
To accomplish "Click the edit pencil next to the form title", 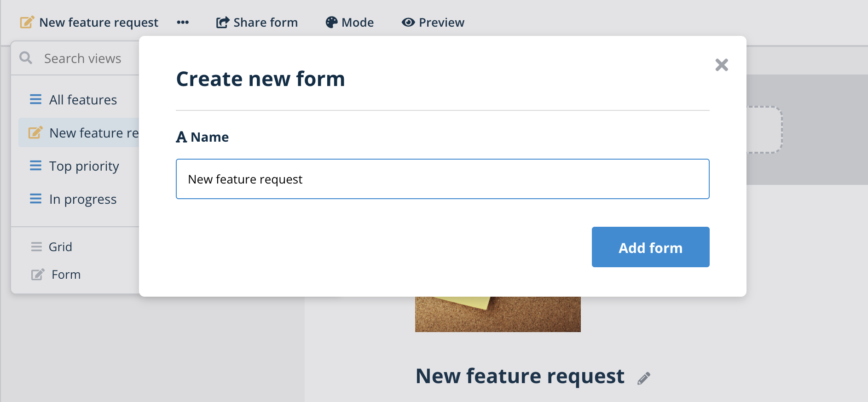I will click(x=644, y=377).
